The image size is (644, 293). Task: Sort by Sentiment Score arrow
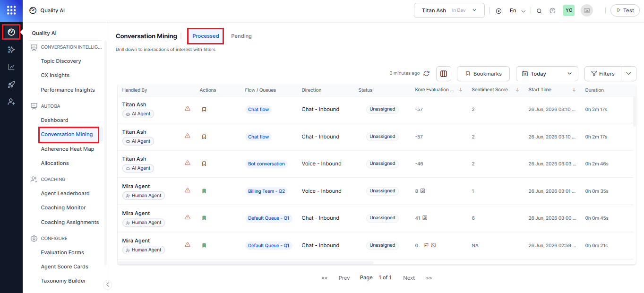pos(517,90)
